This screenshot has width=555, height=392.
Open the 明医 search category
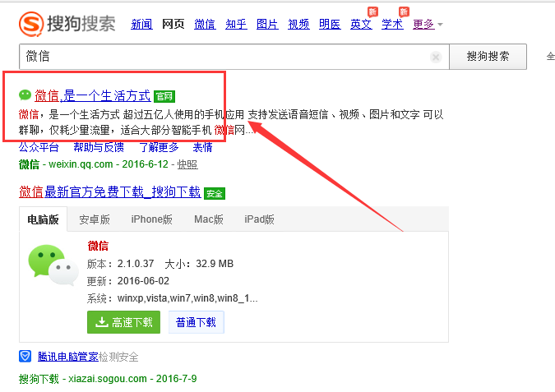(x=330, y=24)
